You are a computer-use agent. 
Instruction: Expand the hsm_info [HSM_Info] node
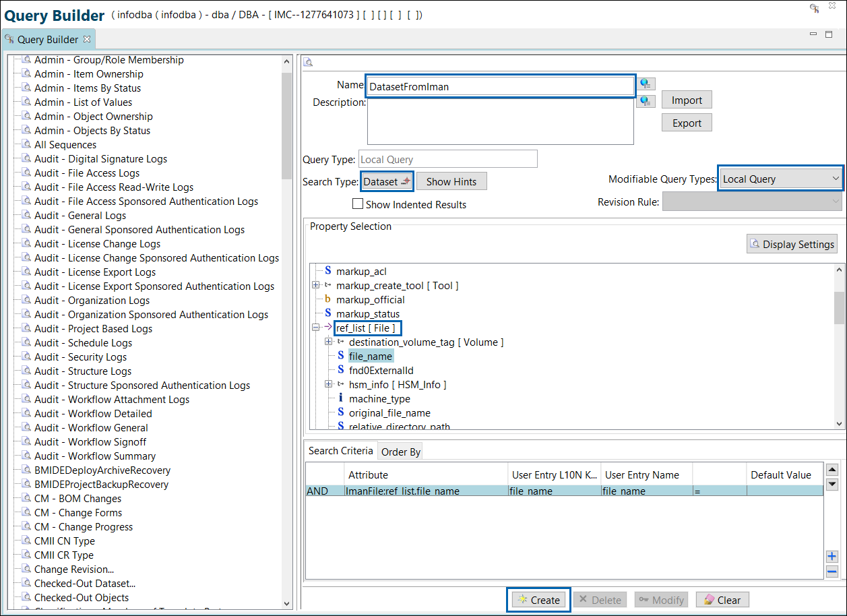(328, 384)
